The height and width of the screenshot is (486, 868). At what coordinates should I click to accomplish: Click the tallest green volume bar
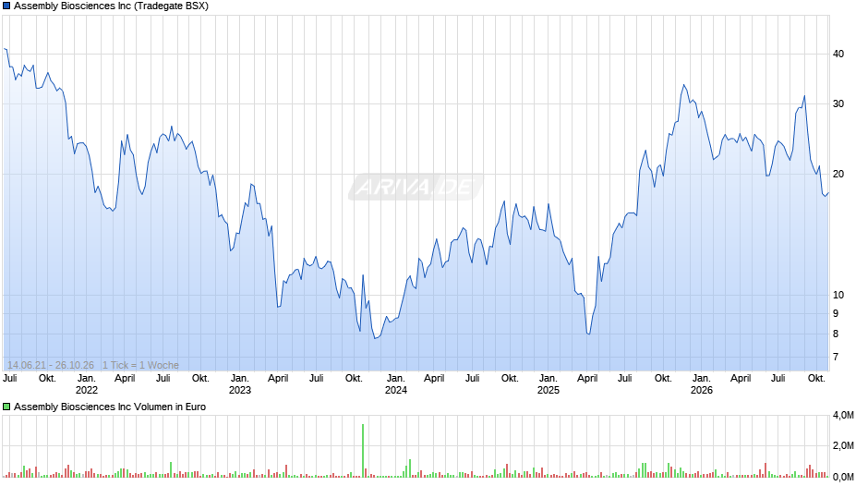point(363,451)
